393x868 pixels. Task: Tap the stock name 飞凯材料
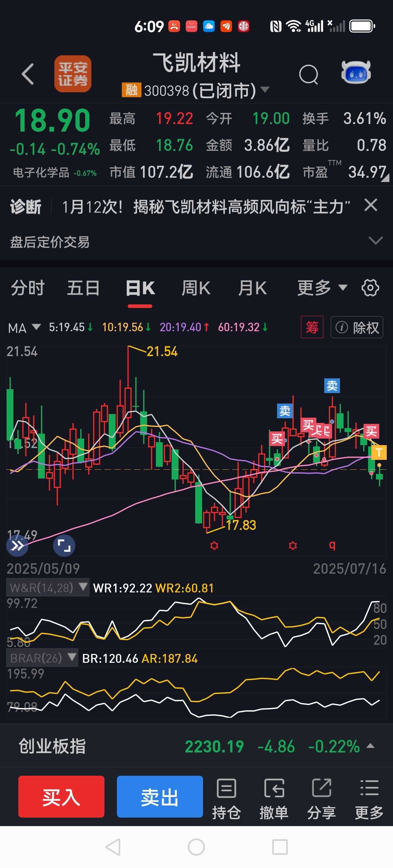tap(196, 63)
